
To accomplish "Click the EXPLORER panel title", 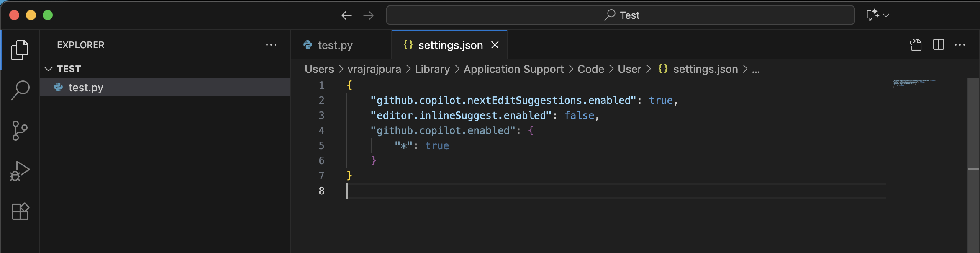I will [80, 45].
